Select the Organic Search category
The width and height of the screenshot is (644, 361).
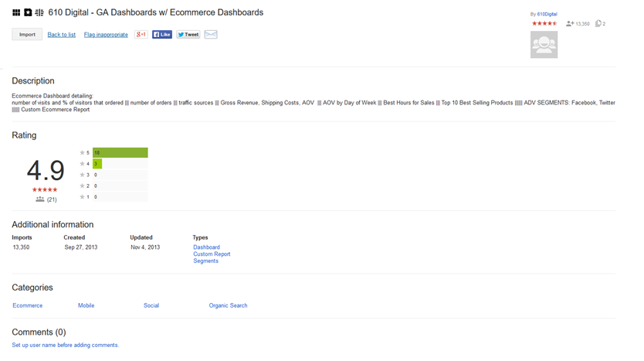coord(228,305)
